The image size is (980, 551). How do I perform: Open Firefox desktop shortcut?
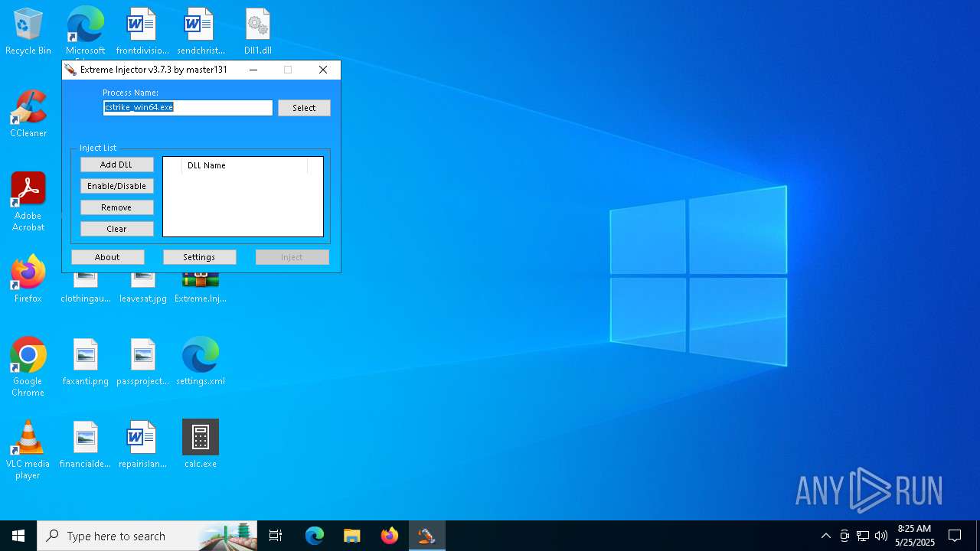click(28, 279)
